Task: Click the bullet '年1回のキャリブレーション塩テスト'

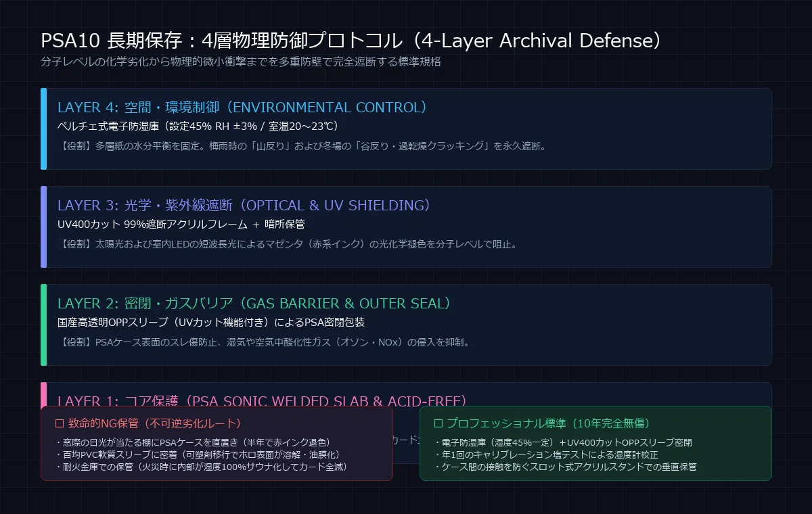Action: click(546, 454)
